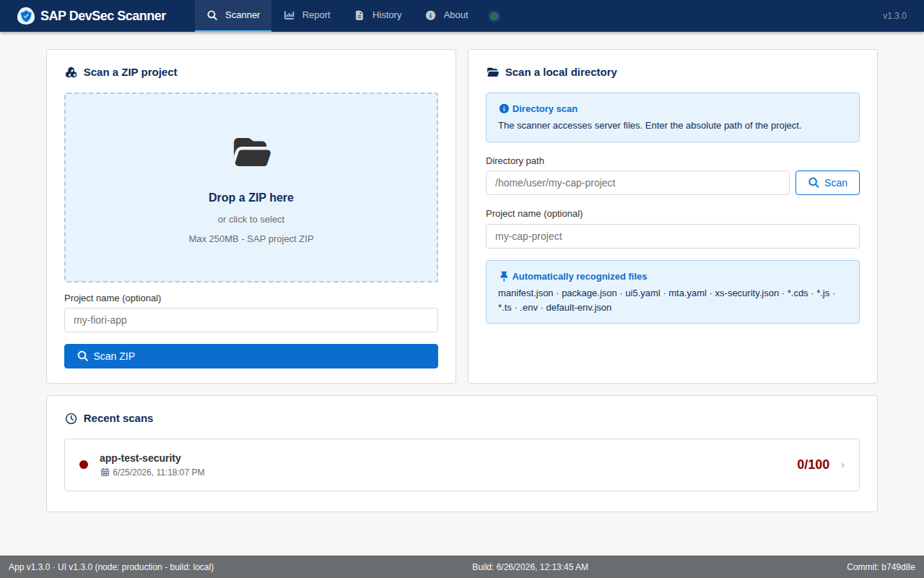Click the or click to select text
The width and height of the screenshot is (924, 578).
point(251,220)
